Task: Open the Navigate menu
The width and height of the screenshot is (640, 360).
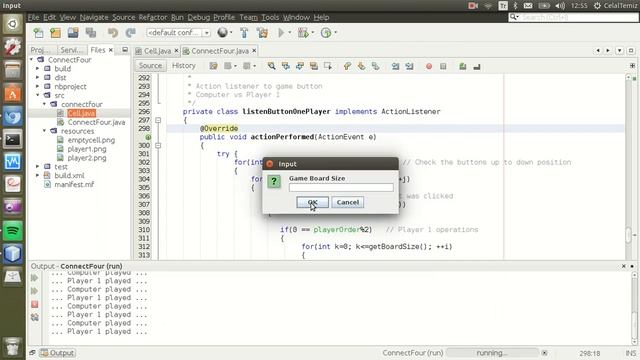Action: click(x=94, y=17)
